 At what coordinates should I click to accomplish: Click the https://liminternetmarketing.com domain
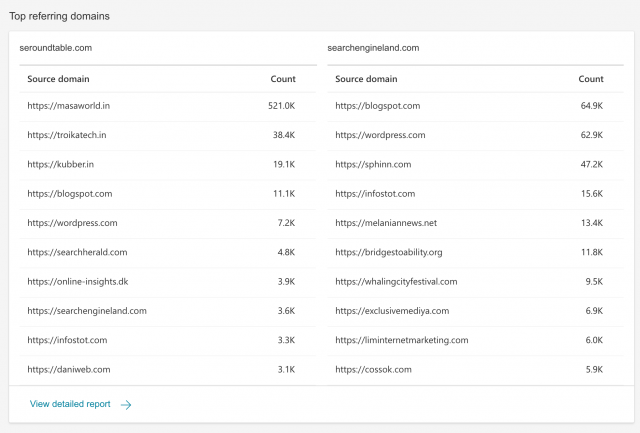coord(401,340)
